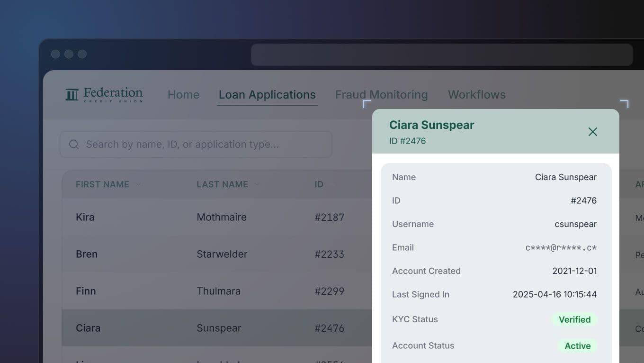
Task: Select the first name Finn in the table
Action: tap(86, 291)
